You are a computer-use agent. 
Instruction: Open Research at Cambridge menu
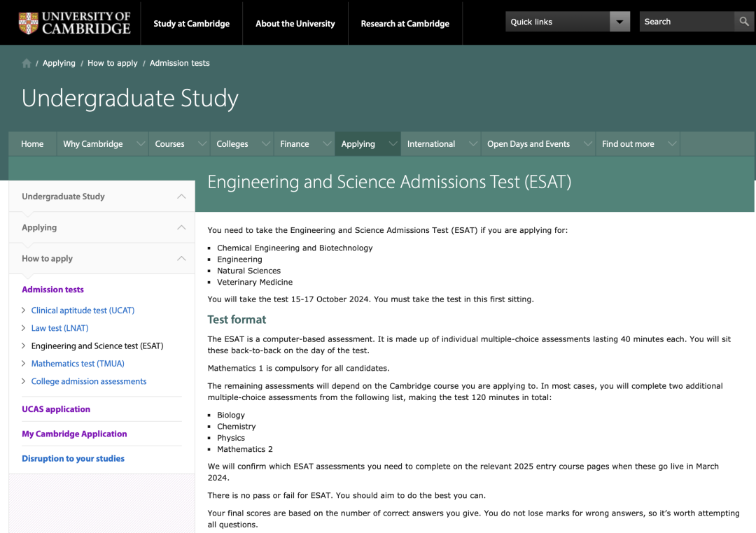click(405, 24)
